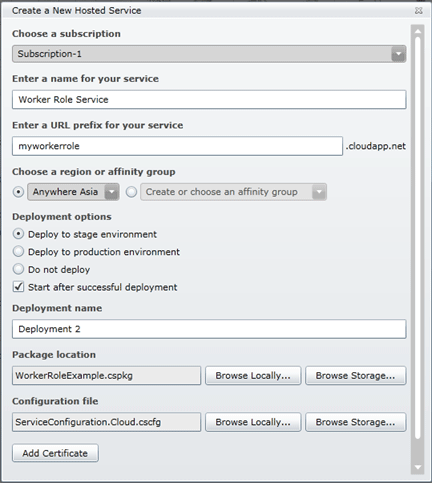Browse Locally for the configuration file
The width and height of the screenshot is (432, 483).
[253, 422]
